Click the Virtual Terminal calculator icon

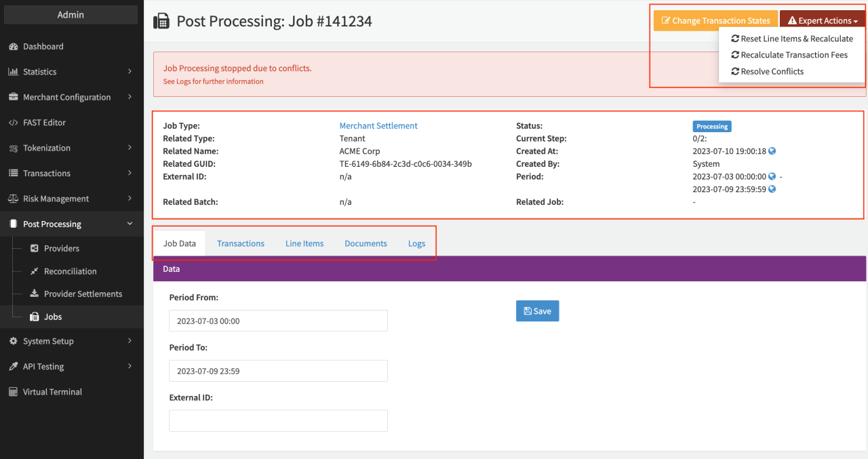[x=13, y=392]
